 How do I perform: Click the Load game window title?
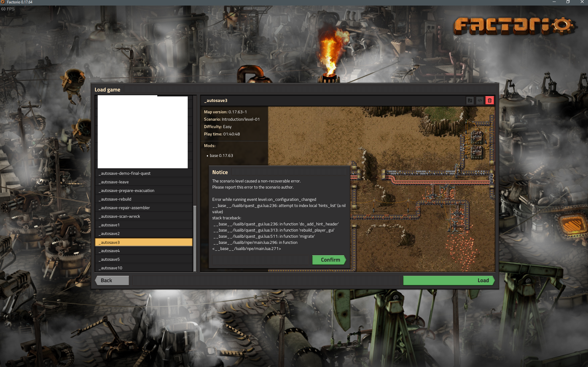click(107, 90)
